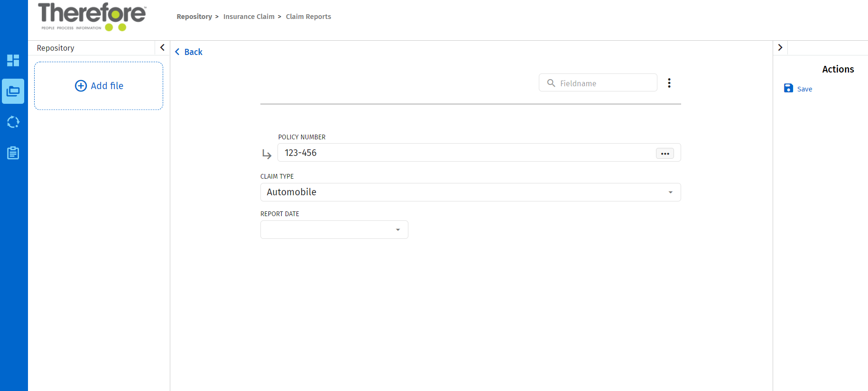Open the clipboard tasks sidebar icon
The width and height of the screenshot is (868, 391).
point(13,153)
